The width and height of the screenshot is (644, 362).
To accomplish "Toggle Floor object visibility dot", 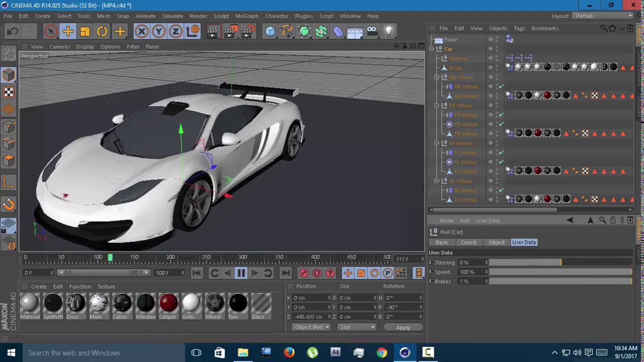I will [x=491, y=38].
